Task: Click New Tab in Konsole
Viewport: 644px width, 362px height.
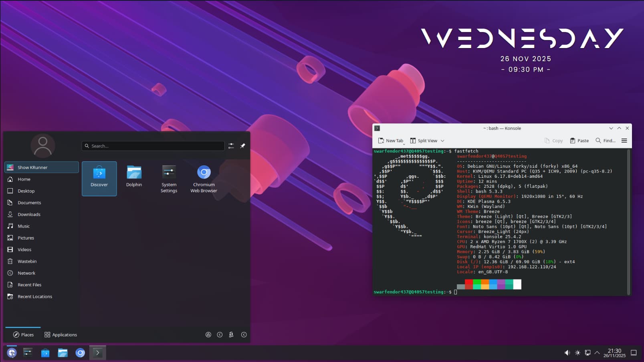Action: tap(391, 141)
